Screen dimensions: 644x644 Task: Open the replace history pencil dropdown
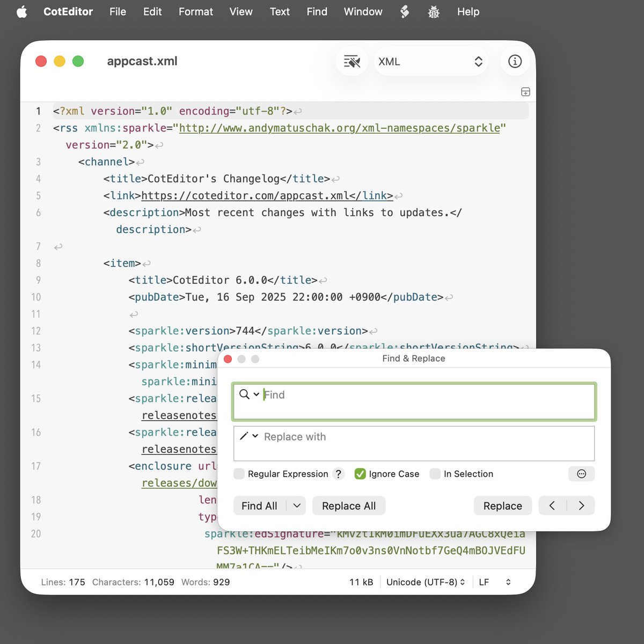(248, 436)
